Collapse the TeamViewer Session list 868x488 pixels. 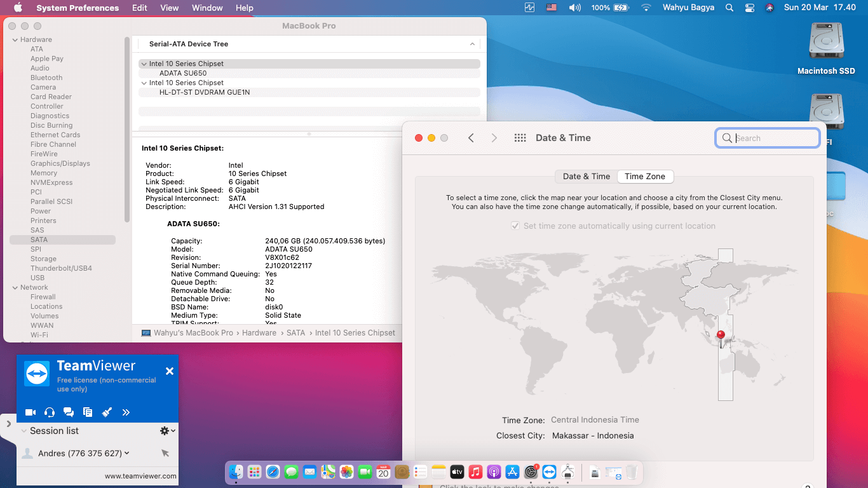(x=24, y=431)
